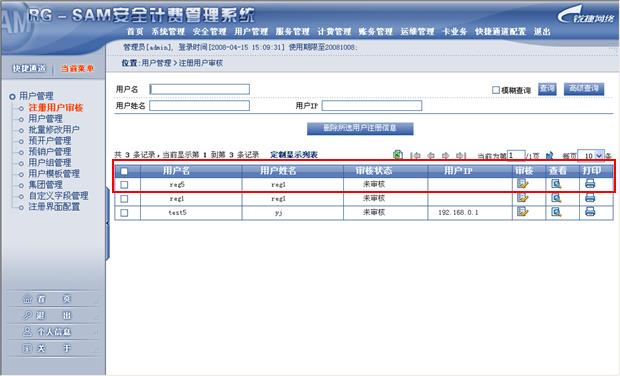
Task: Click the 定制显示列表 link
Action: tap(294, 155)
